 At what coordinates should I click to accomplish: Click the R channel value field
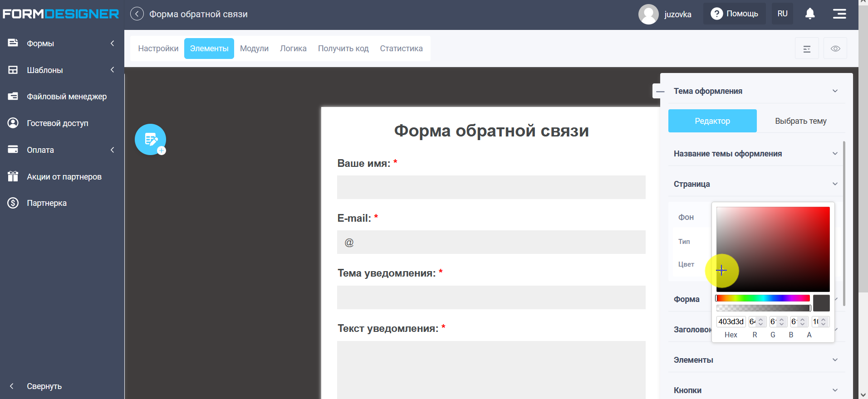[757, 321]
